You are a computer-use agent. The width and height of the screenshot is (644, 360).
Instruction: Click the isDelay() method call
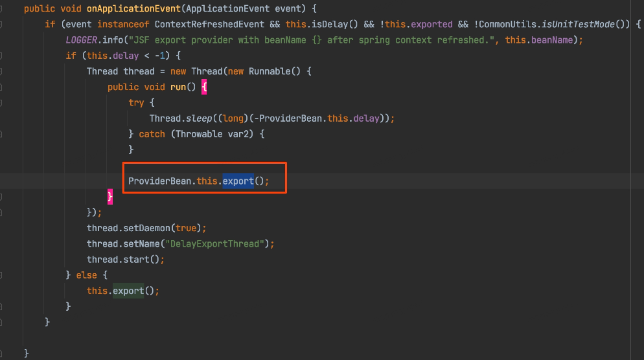(335, 24)
